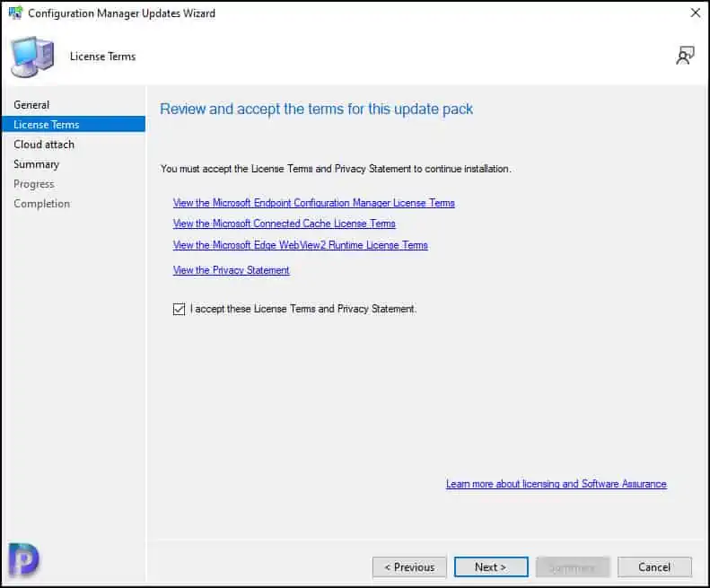Click the Next button
The image size is (710, 588).
click(x=491, y=567)
